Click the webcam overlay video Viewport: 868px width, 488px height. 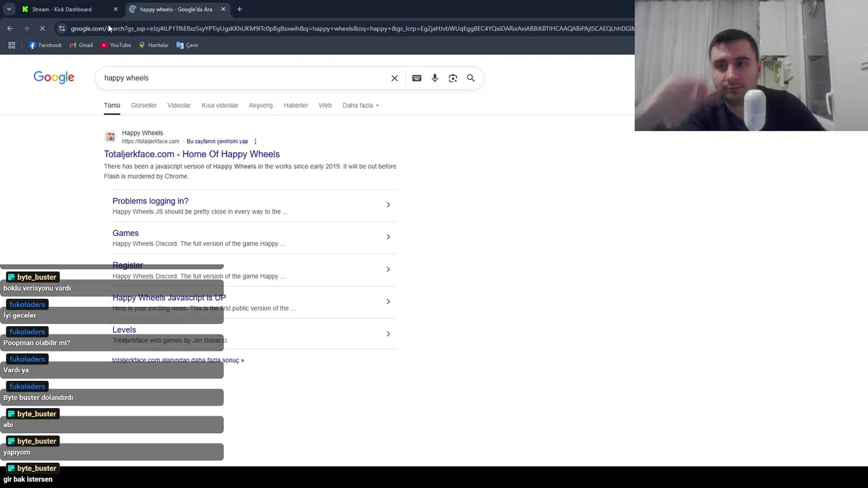[751, 65]
